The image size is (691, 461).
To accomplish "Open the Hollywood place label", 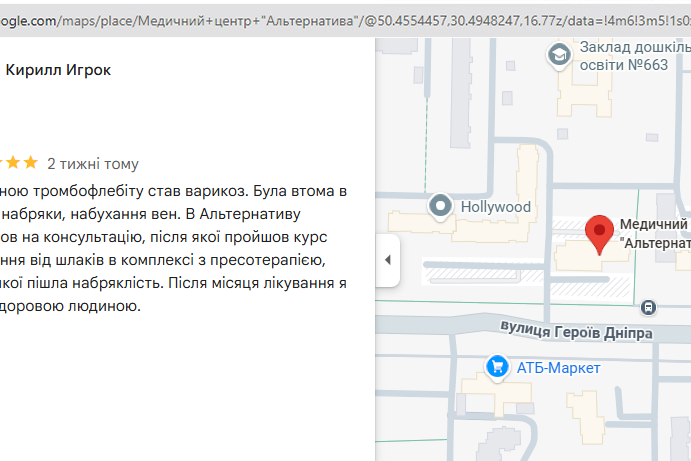I will (x=494, y=207).
